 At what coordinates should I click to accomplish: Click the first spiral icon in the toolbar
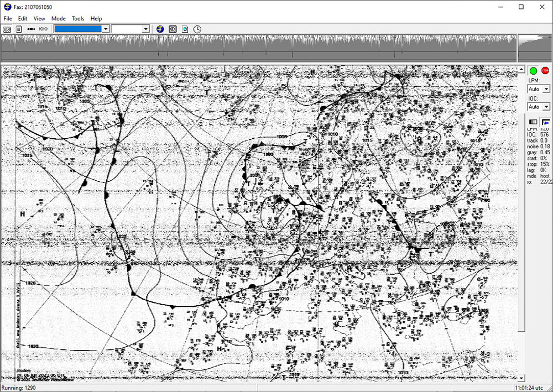point(7,29)
